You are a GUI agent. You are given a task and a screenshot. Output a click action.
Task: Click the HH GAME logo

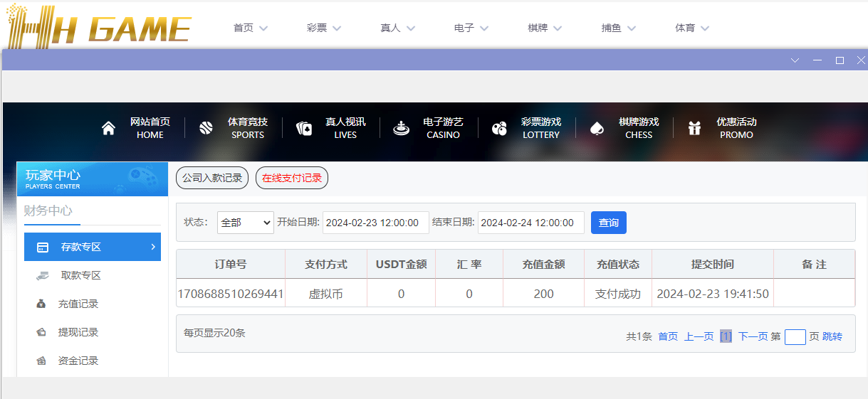pyautogui.click(x=98, y=28)
